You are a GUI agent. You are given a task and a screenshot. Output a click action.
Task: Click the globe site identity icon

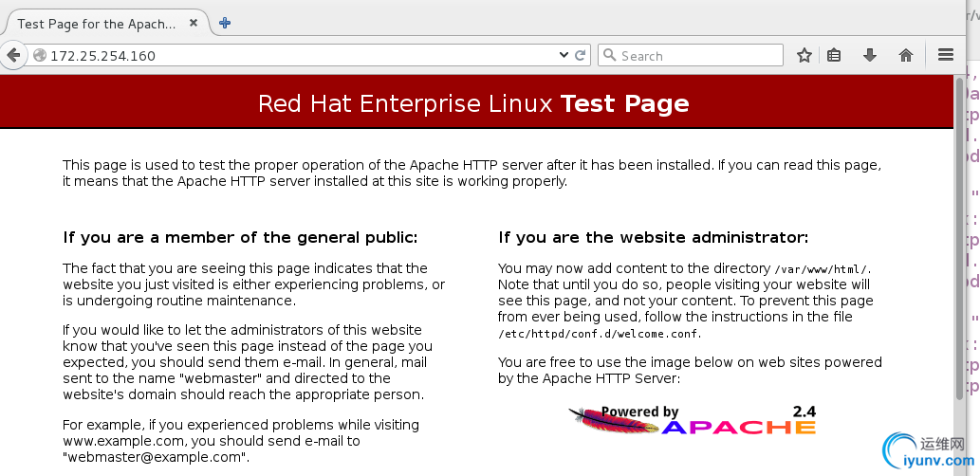[40, 56]
